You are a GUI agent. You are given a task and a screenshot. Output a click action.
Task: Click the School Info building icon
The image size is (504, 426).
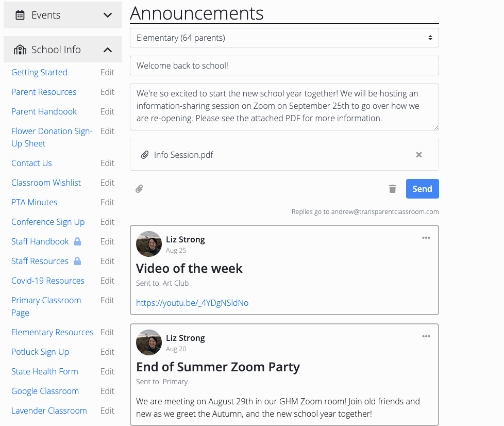pos(20,50)
